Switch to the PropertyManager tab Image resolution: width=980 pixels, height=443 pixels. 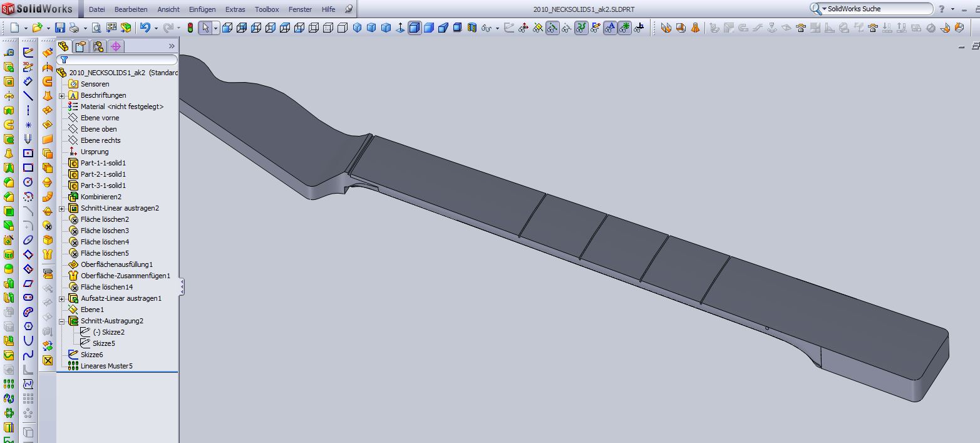tap(81, 46)
